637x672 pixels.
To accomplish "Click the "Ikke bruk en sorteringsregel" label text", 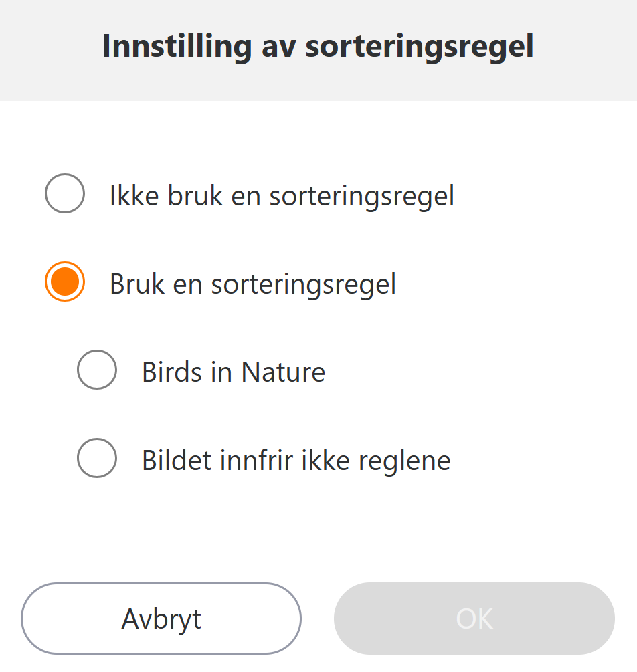I will 282,196.
